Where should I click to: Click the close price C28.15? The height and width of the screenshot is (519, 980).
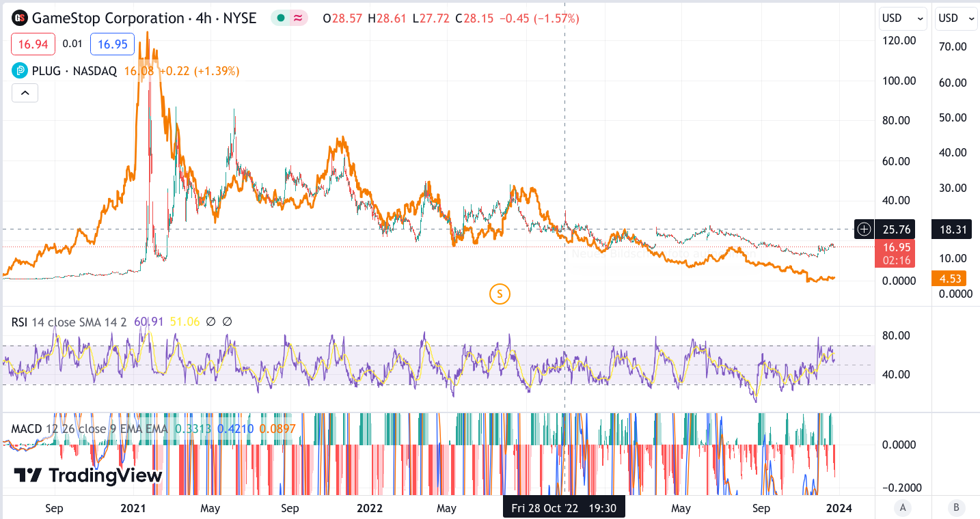474,18
